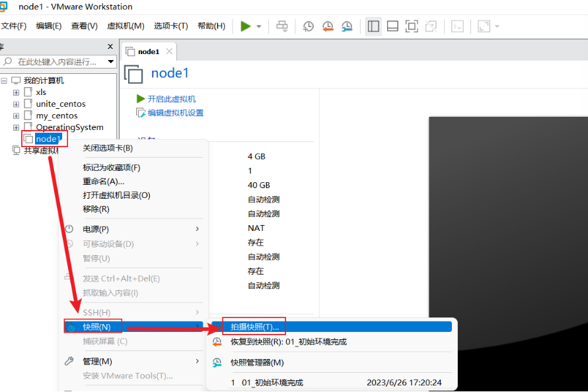Select the 共享虚拟机 tree item

coord(40,150)
